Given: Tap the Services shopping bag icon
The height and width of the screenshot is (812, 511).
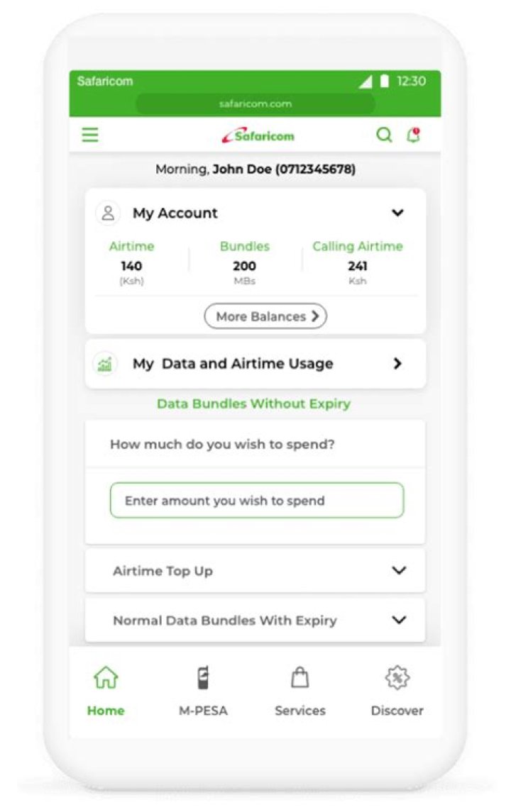Looking at the screenshot, I should (300, 677).
